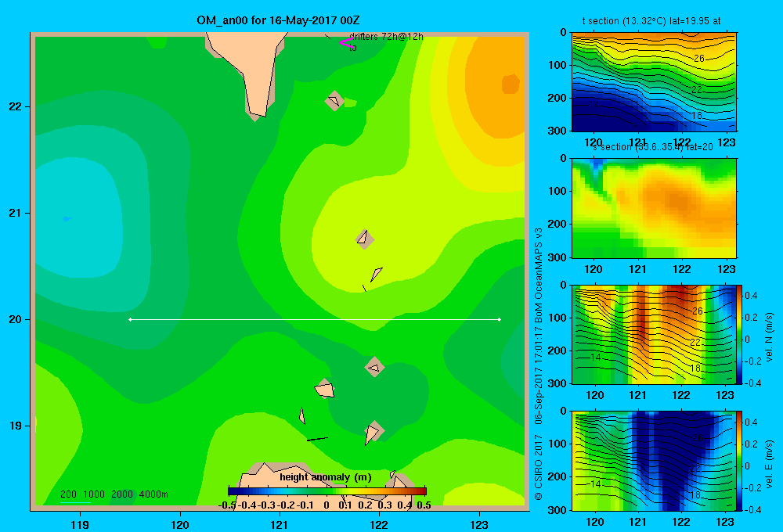783x532 pixels.
Task: Click the "t section (13..32°C) lat=19.95" heading
Action: (x=651, y=21)
